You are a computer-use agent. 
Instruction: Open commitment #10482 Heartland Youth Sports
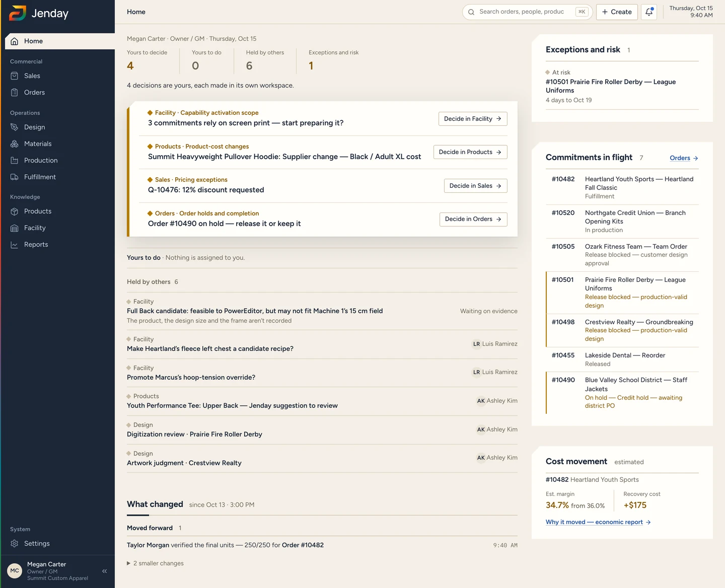pyautogui.click(x=622, y=188)
